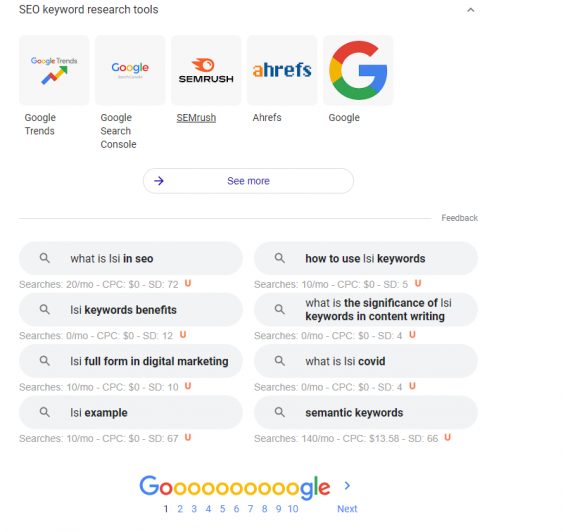Open the Google Trends logo thumbnail
563x532 pixels.
(x=54, y=70)
